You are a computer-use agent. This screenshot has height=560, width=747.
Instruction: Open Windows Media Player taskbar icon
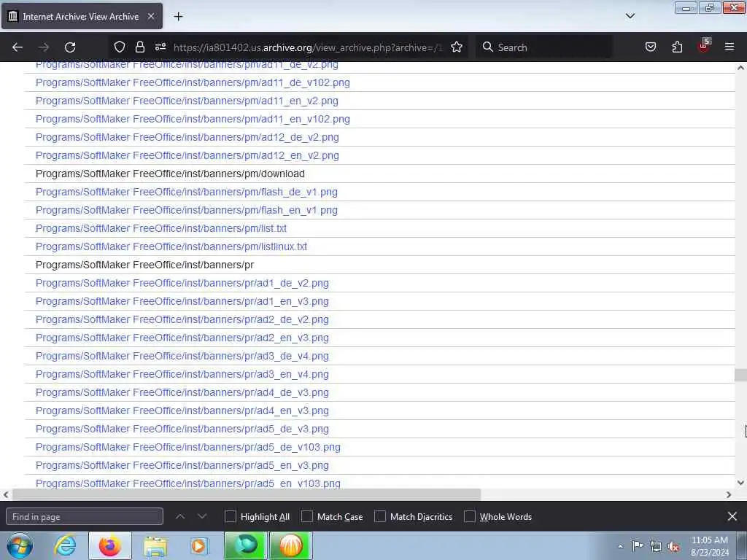click(x=200, y=545)
